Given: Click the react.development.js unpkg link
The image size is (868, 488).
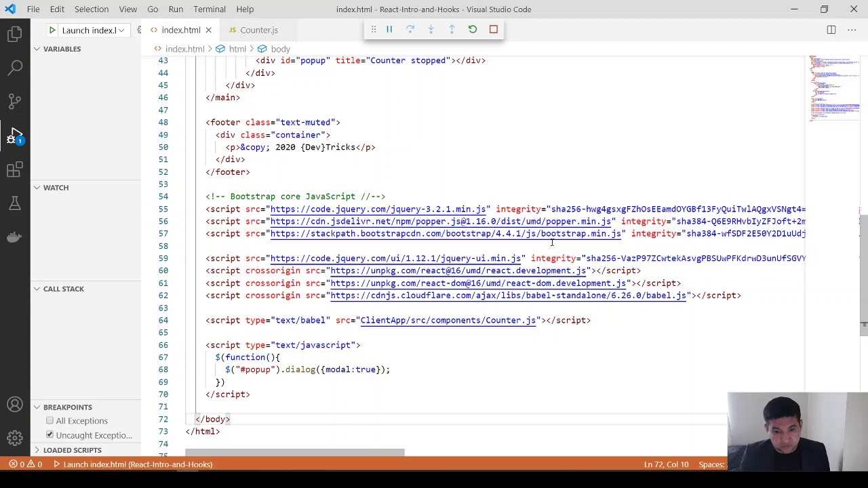Looking at the screenshot, I should pos(458,270).
